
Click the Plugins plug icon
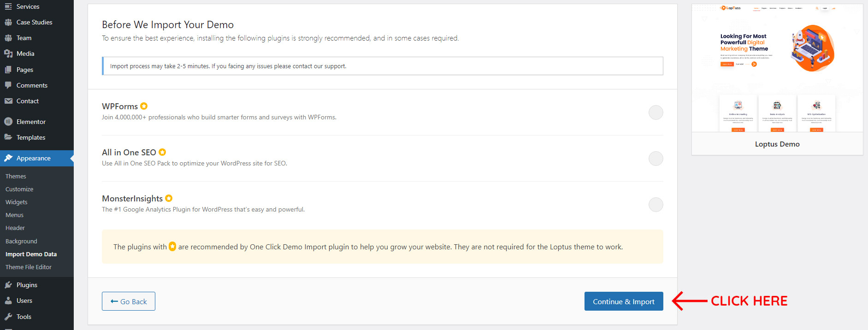(x=8, y=285)
